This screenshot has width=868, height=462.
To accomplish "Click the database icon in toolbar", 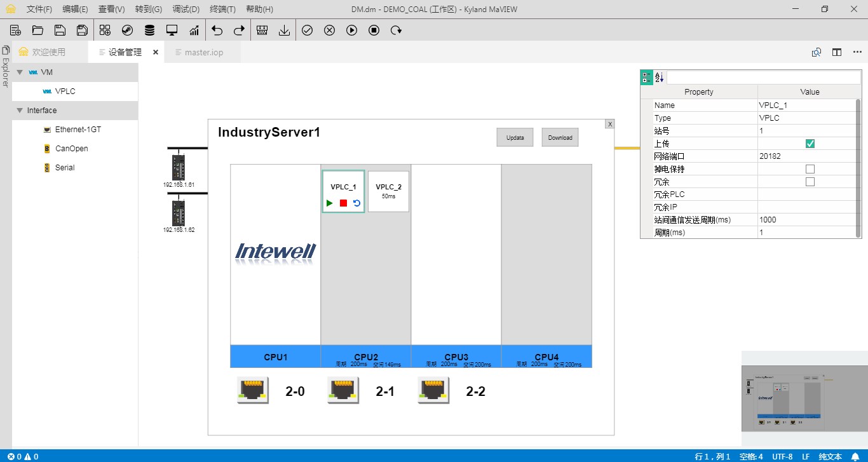I will coord(149,31).
